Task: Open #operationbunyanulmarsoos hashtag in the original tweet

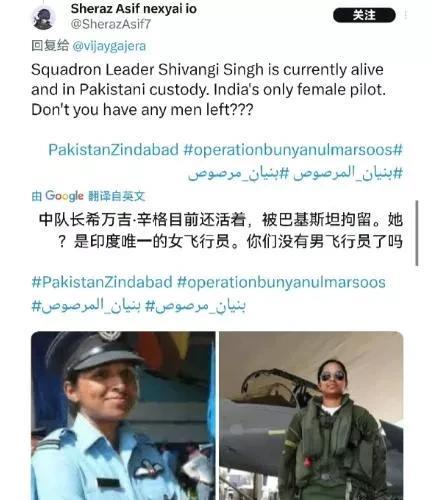Action: [x=293, y=150]
